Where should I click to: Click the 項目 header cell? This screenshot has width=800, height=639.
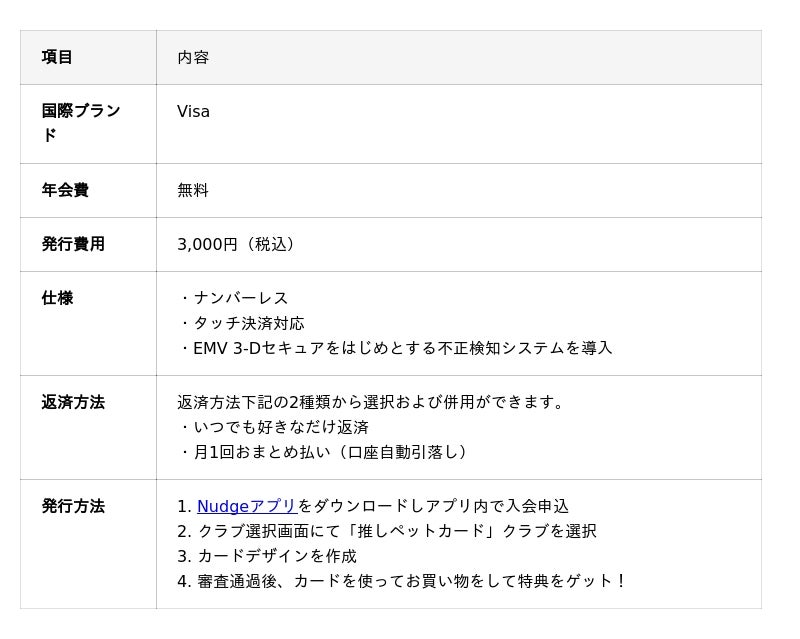click(x=88, y=57)
